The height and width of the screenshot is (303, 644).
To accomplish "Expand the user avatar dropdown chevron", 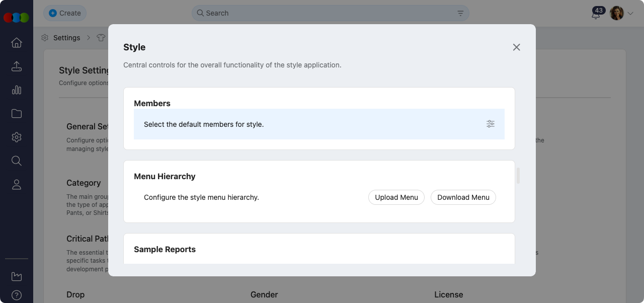I will 630,14.
